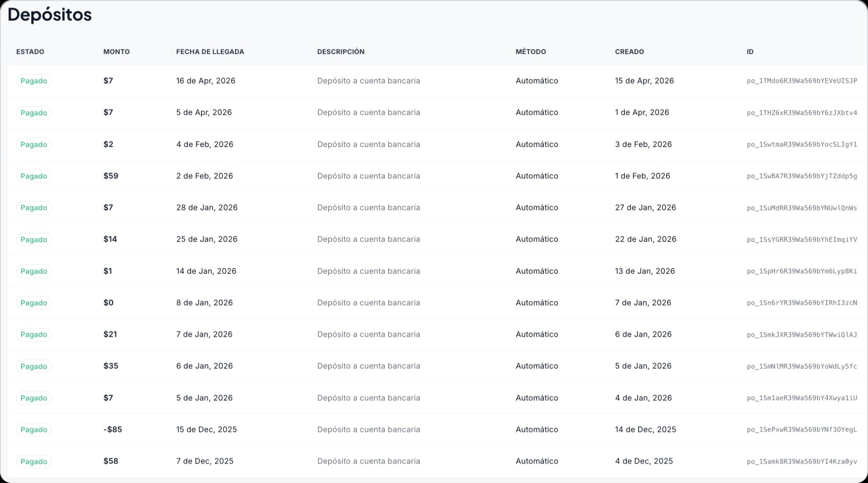Viewport: 868px width, 483px height.
Task: Click arrival date 8 de Jan, 2026
Action: tap(205, 303)
